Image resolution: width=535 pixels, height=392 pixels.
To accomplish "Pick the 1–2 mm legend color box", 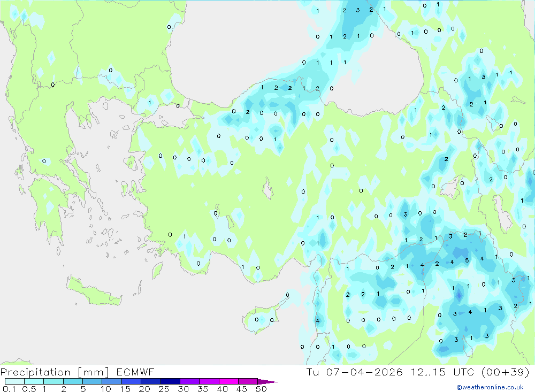I will point(53,381).
